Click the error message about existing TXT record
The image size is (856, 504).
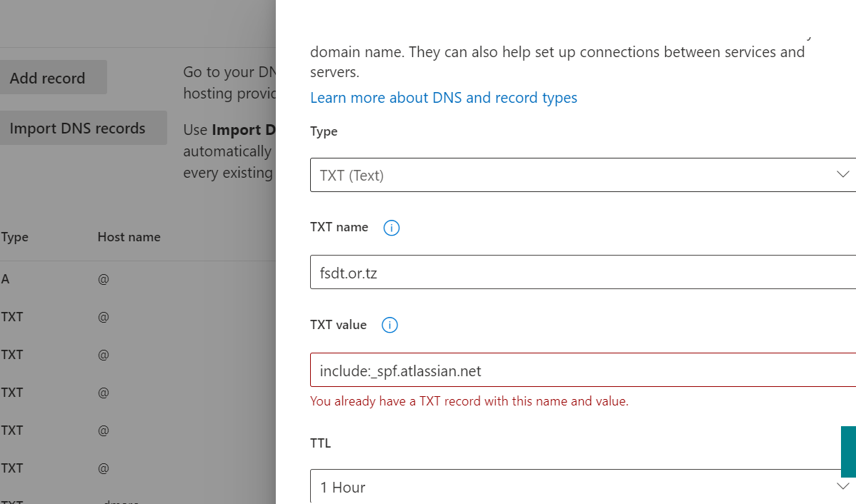(469, 401)
